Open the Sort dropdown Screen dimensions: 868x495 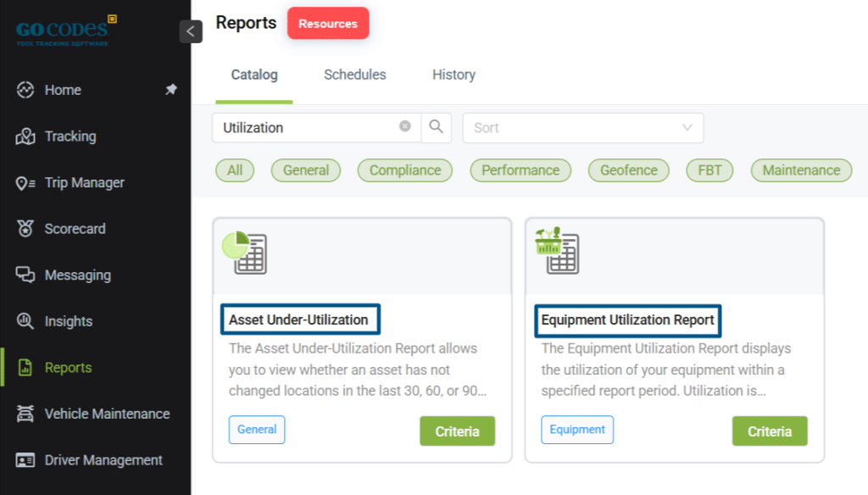[x=582, y=127]
